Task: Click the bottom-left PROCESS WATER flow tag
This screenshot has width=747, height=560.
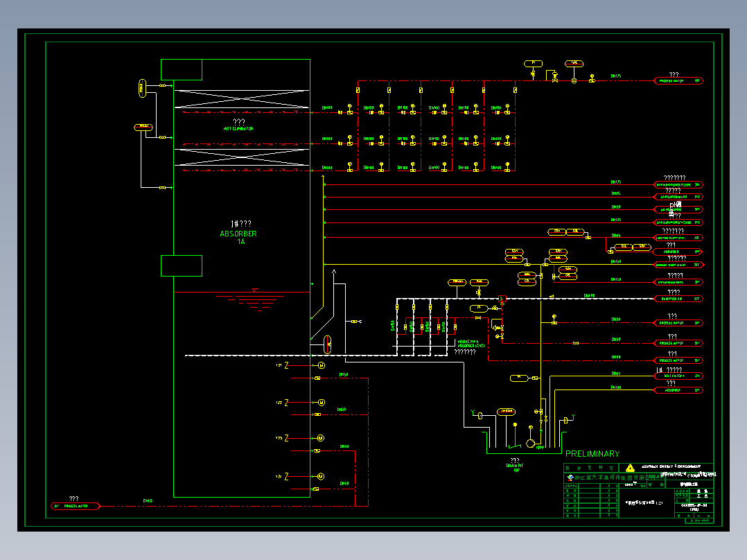Action: 76,506
